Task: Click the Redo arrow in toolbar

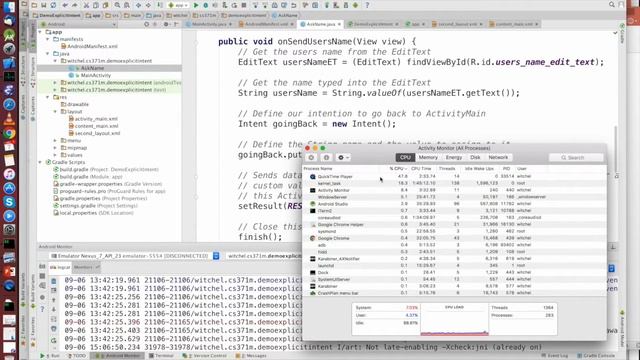Action: [75, 5]
